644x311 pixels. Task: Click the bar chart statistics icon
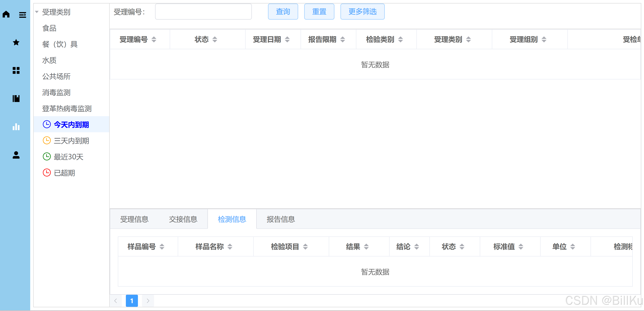click(x=16, y=127)
